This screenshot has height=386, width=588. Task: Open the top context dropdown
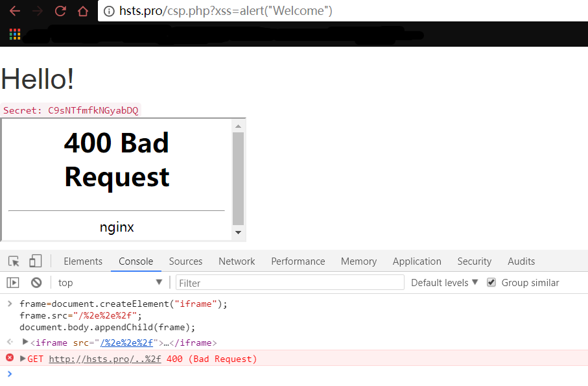click(110, 283)
